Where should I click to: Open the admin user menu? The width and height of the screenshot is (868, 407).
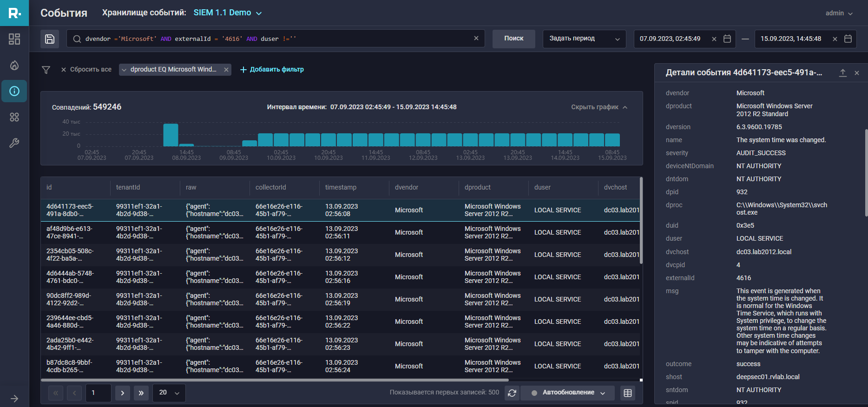click(x=839, y=13)
